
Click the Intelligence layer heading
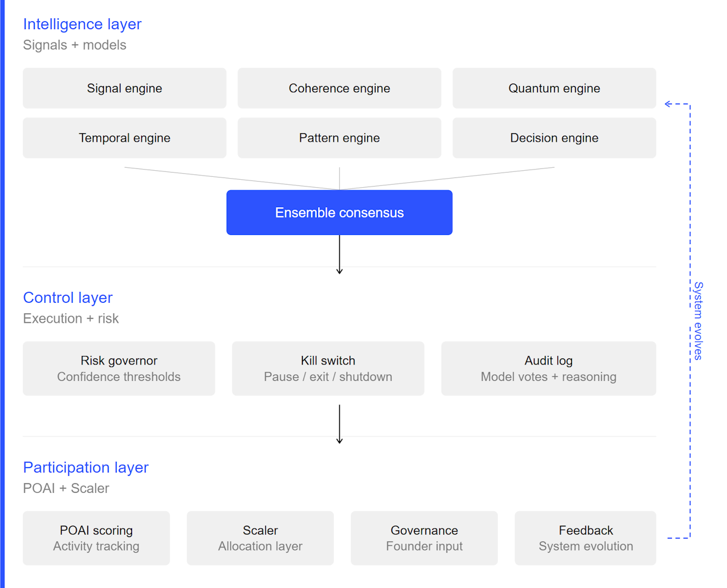coord(82,24)
